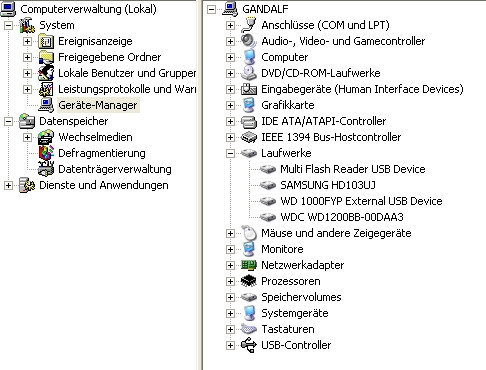Click the Defragmentierung icon

[x=46, y=153]
